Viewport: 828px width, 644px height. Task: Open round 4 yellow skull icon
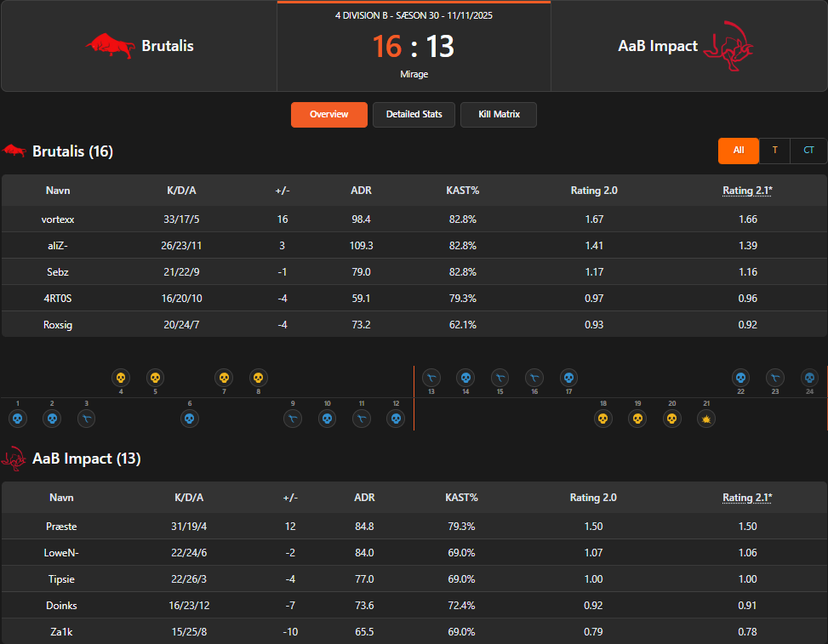tap(121, 378)
